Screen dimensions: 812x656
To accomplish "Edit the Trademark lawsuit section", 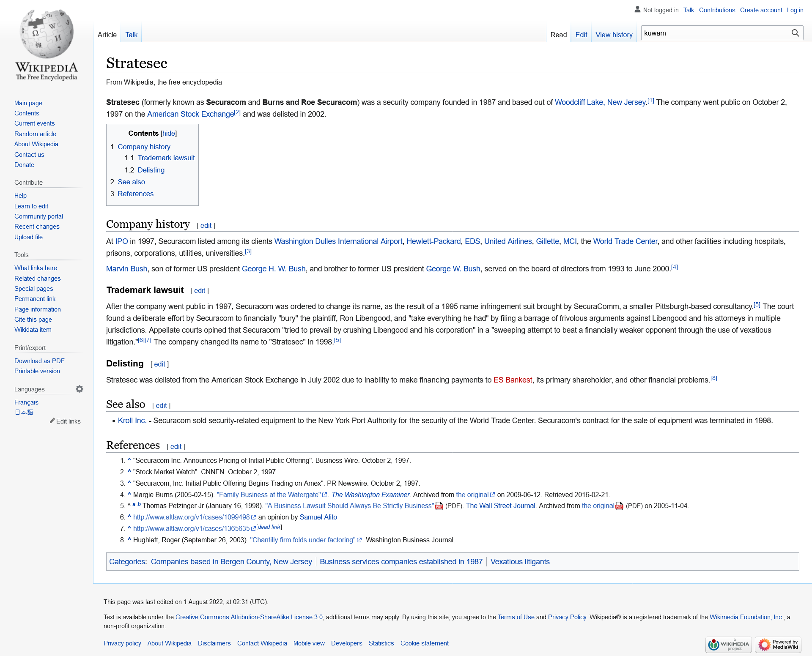I will (x=200, y=290).
